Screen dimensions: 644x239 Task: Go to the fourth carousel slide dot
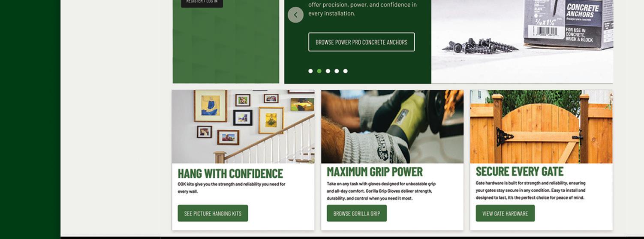pyautogui.click(x=337, y=71)
